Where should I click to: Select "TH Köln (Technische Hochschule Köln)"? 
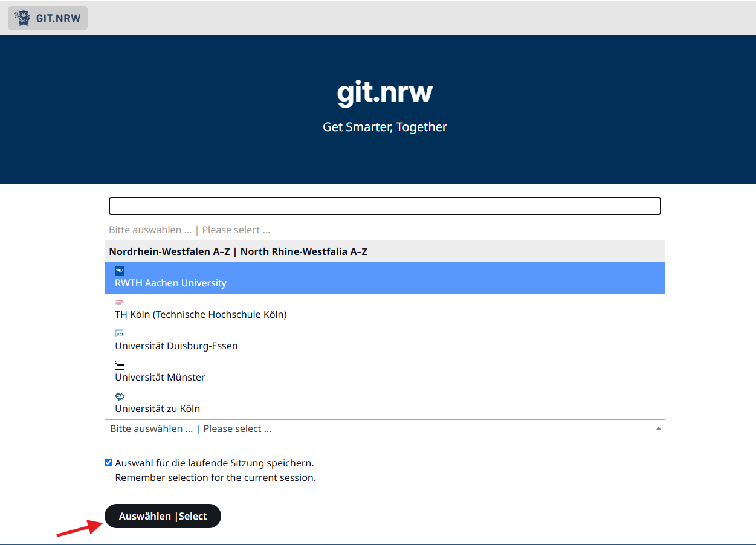coord(200,314)
